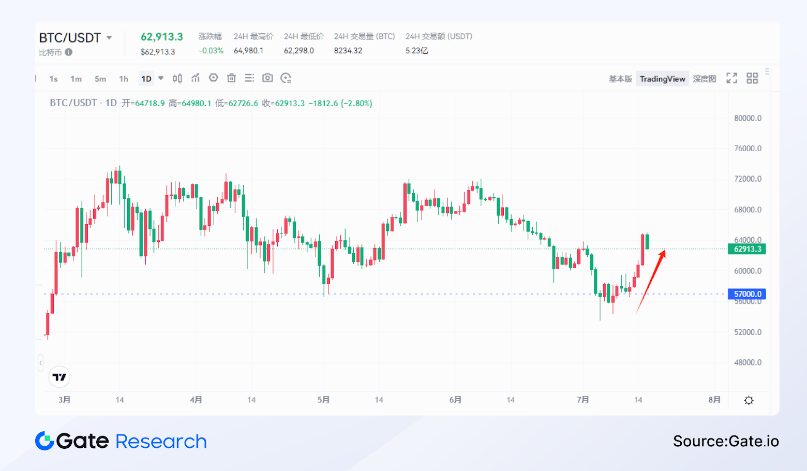Click the 57000.0 price line label
The width and height of the screenshot is (807, 471).
tap(747, 294)
